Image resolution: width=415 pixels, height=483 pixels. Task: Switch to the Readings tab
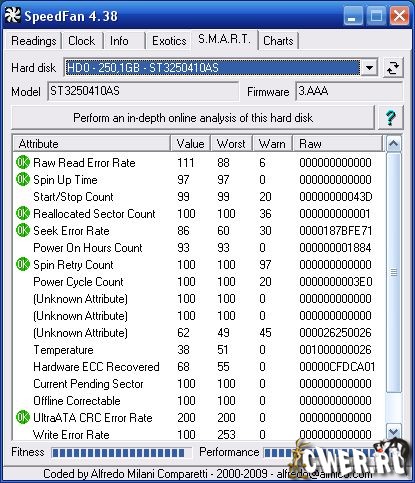pyautogui.click(x=34, y=41)
